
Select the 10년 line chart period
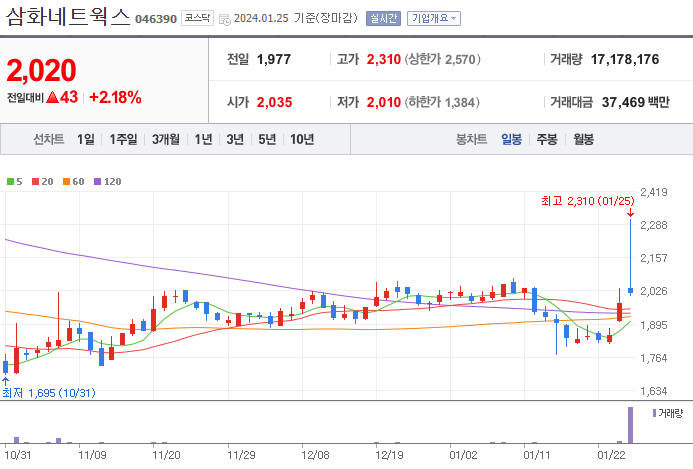(302, 140)
